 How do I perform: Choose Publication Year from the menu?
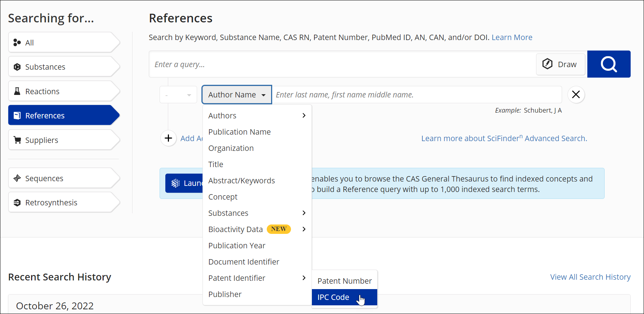[x=257, y=245]
